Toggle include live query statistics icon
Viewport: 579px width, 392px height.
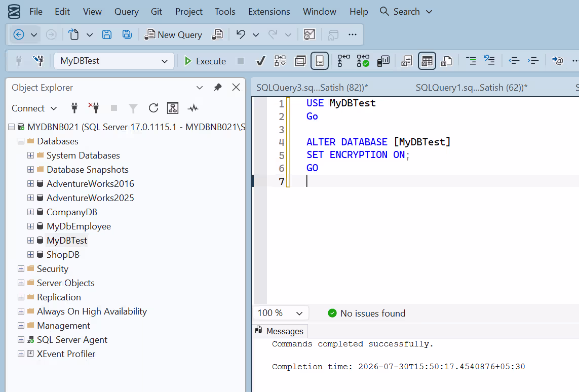(x=363, y=61)
